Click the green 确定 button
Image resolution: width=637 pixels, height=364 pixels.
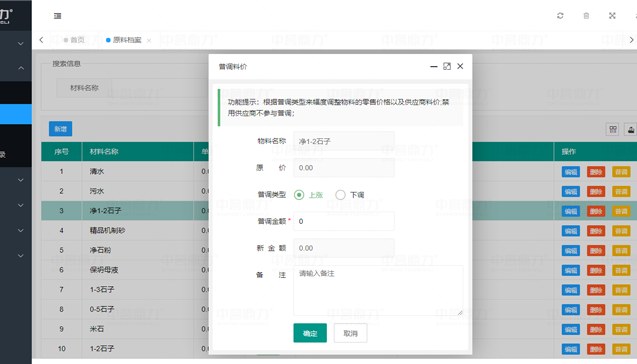310,333
